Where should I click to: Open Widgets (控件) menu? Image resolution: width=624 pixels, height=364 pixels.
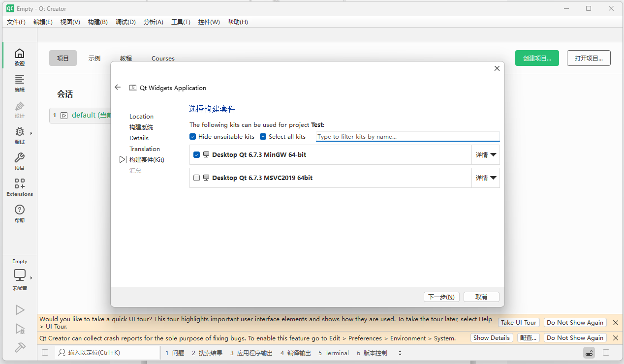pos(209,22)
